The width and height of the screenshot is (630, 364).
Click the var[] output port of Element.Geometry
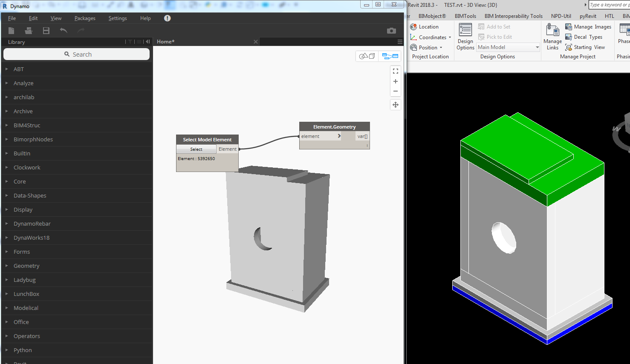tap(362, 136)
